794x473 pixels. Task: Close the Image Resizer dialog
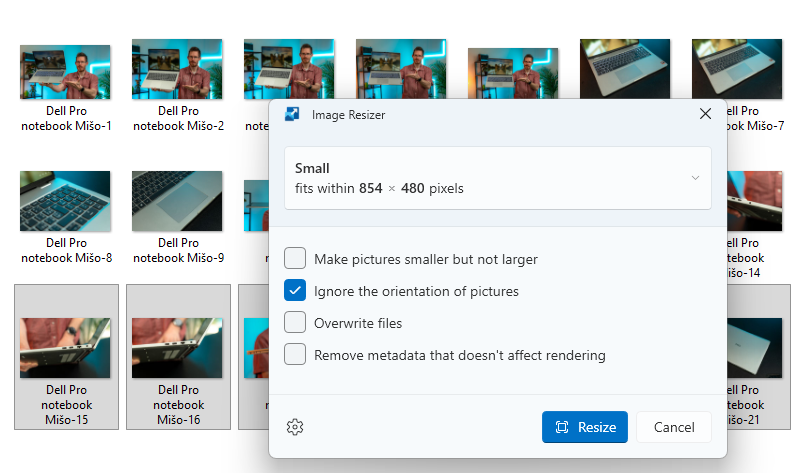[x=705, y=115]
